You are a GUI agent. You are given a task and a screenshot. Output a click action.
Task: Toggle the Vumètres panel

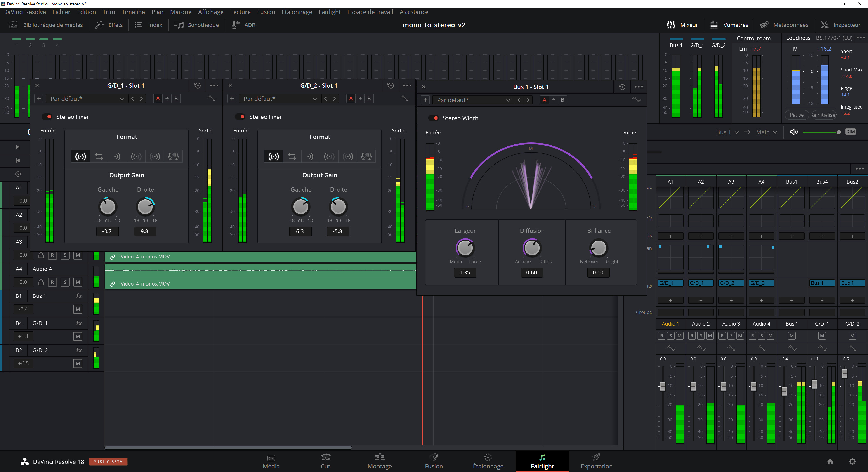pyautogui.click(x=729, y=25)
